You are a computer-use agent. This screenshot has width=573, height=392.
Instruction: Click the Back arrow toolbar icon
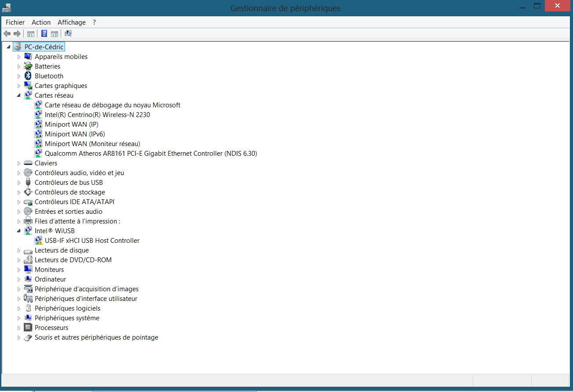7,33
